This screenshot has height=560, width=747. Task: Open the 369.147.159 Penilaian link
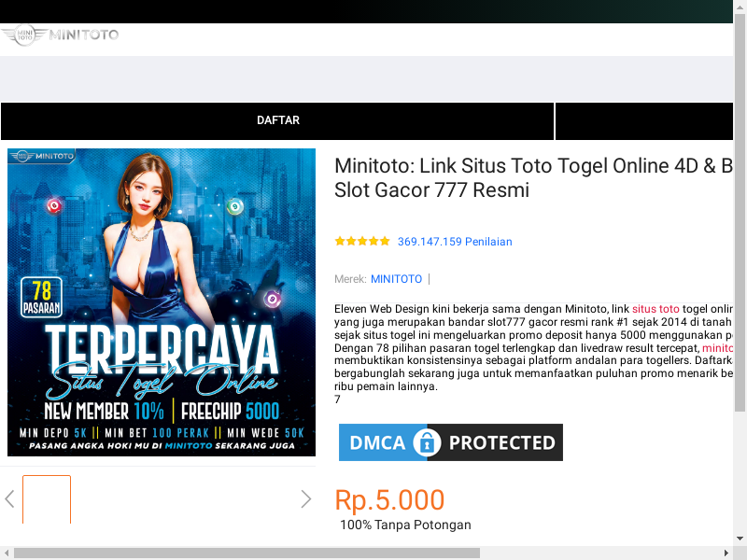(455, 242)
